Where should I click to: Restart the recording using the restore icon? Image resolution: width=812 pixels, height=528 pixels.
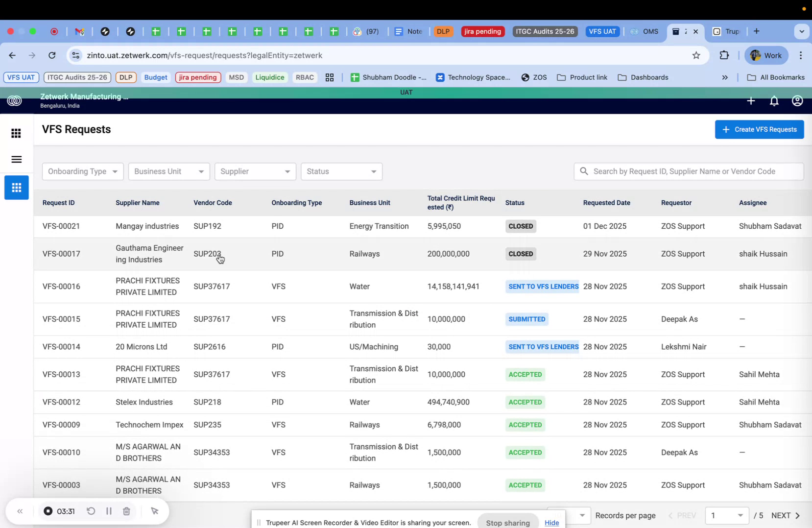(91, 511)
